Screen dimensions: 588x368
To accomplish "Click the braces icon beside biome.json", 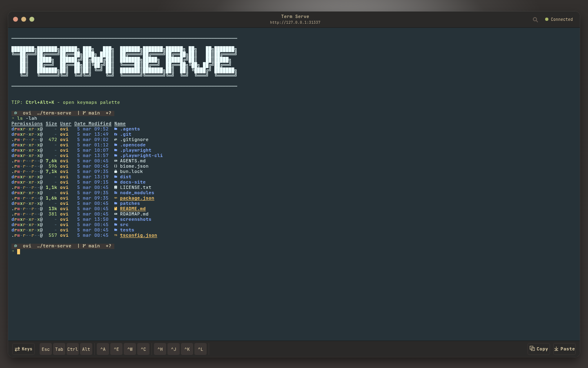I will [116, 166].
